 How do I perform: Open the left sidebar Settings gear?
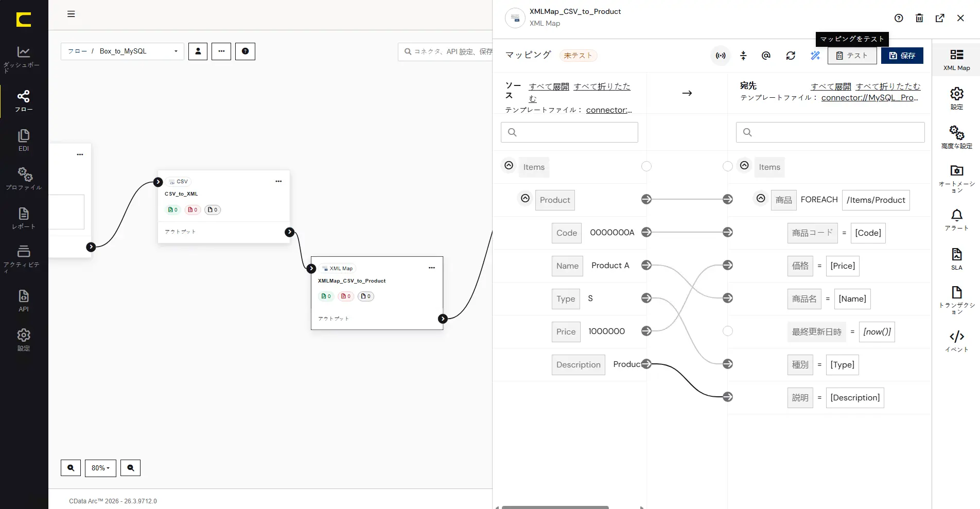tap(24, 340)
